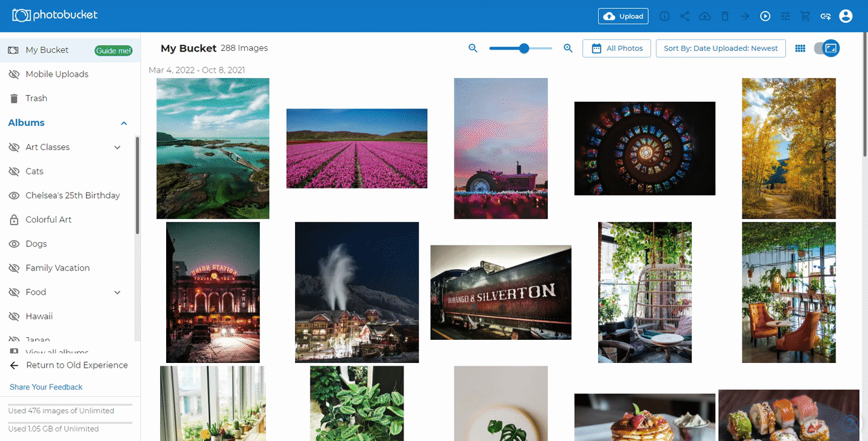868x441 pixels.
Task: Toggle visibility eye for Family Vacation
Action: tap(14, 268)
